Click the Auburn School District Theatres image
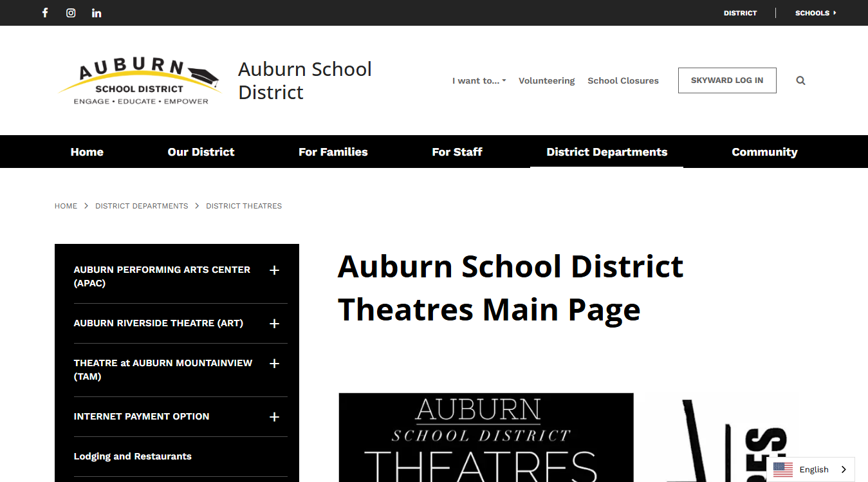The width and height of the screenshot is (868, 482). [x=486, y=438]
